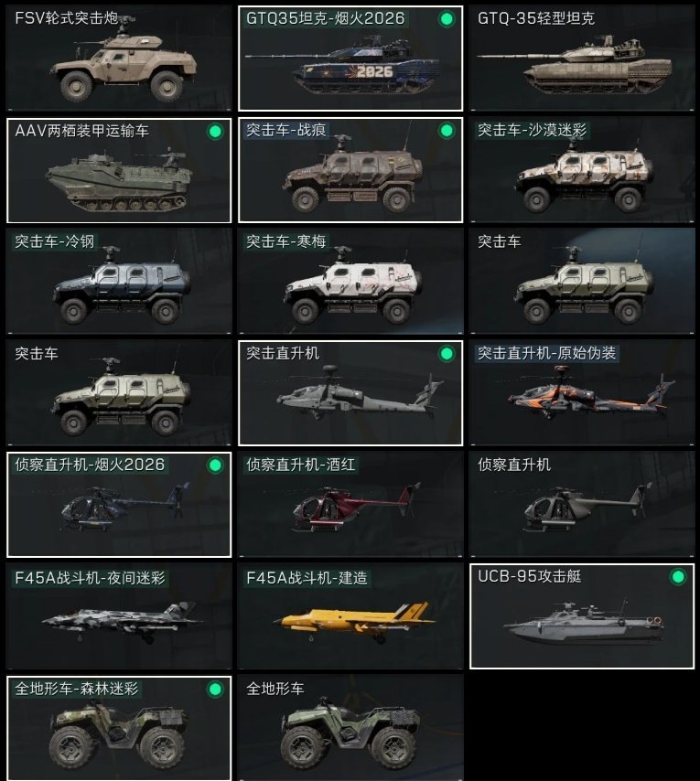Select the default 侦察直升机 card
Viewport: 700px width, 781px height.
(582, 505)
